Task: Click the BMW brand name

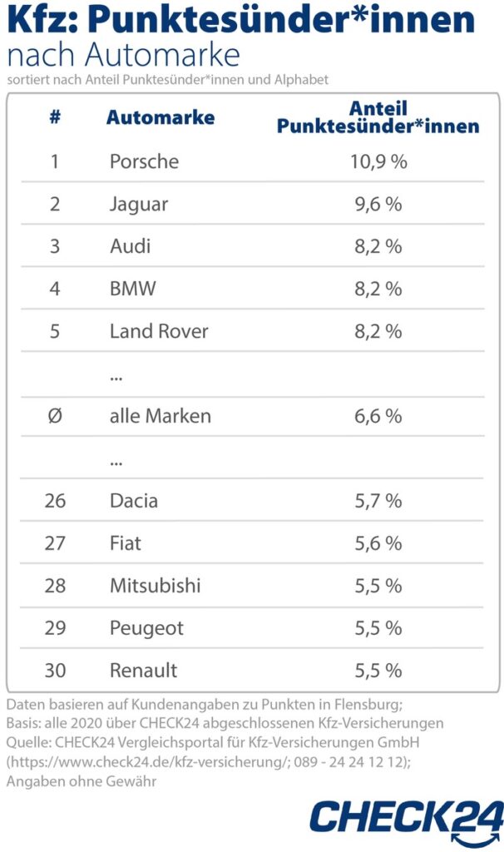Action: point(132,289)
